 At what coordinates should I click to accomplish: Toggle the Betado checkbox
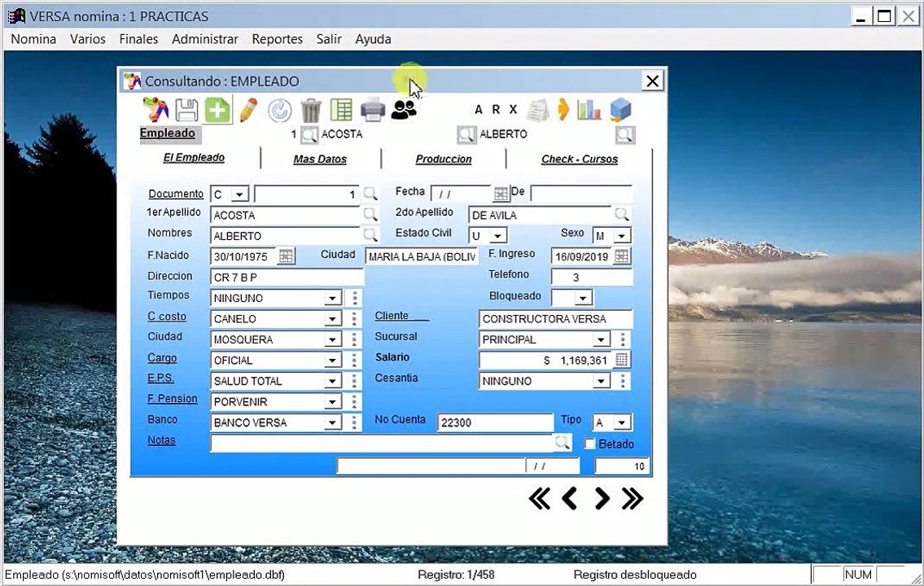[x=590, y=444]
